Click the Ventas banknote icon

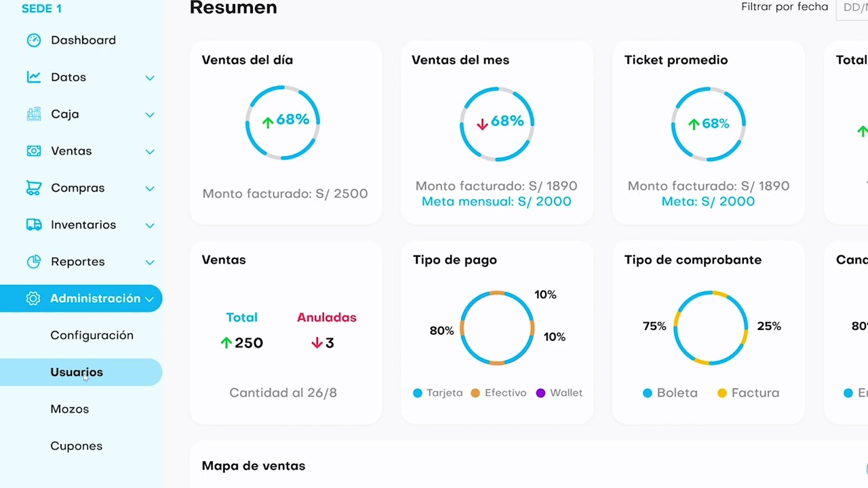tap(33, 151)
